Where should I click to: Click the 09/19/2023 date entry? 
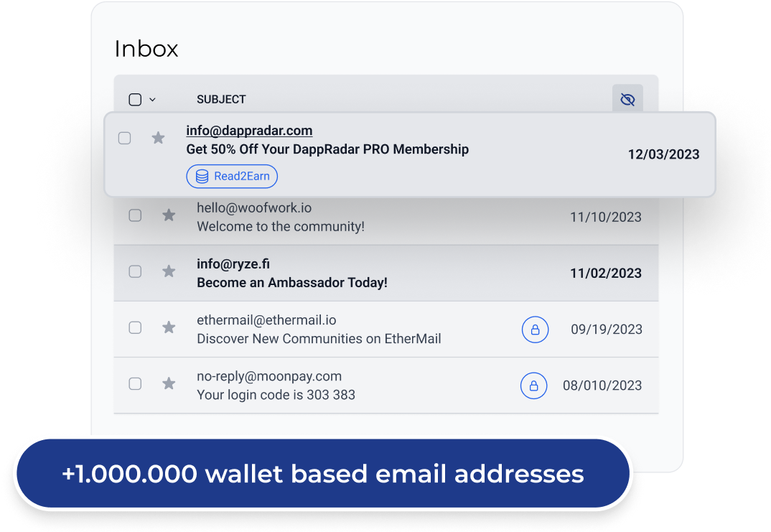click(607, 330)
